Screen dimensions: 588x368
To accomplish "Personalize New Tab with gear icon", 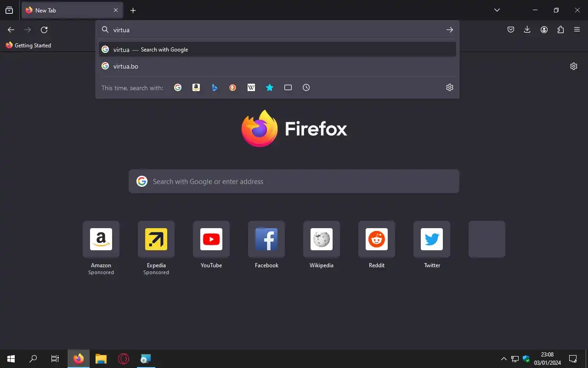I will pyautogui.click(x=574, y=66).
